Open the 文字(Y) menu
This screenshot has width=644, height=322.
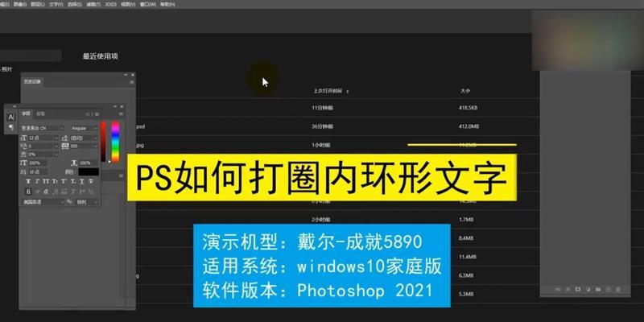coord(56,4)
